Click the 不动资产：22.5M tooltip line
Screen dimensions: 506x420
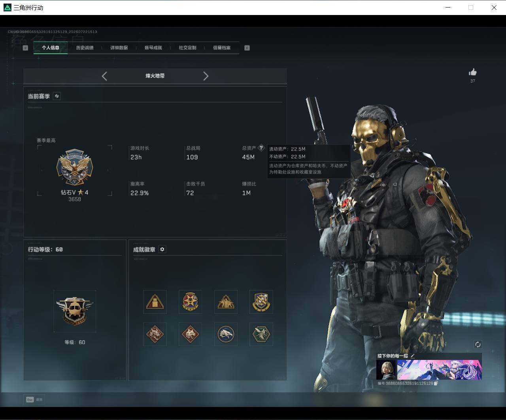287,156
